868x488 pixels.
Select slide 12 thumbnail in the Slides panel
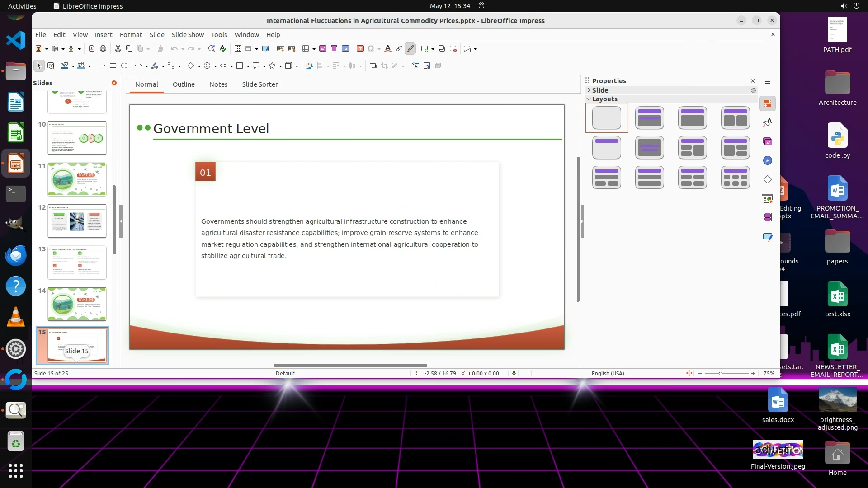[77, 221]
